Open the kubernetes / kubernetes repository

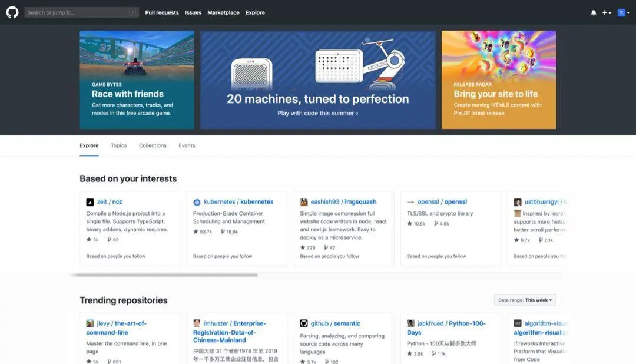pyautogui.click(x=238, y=201)
